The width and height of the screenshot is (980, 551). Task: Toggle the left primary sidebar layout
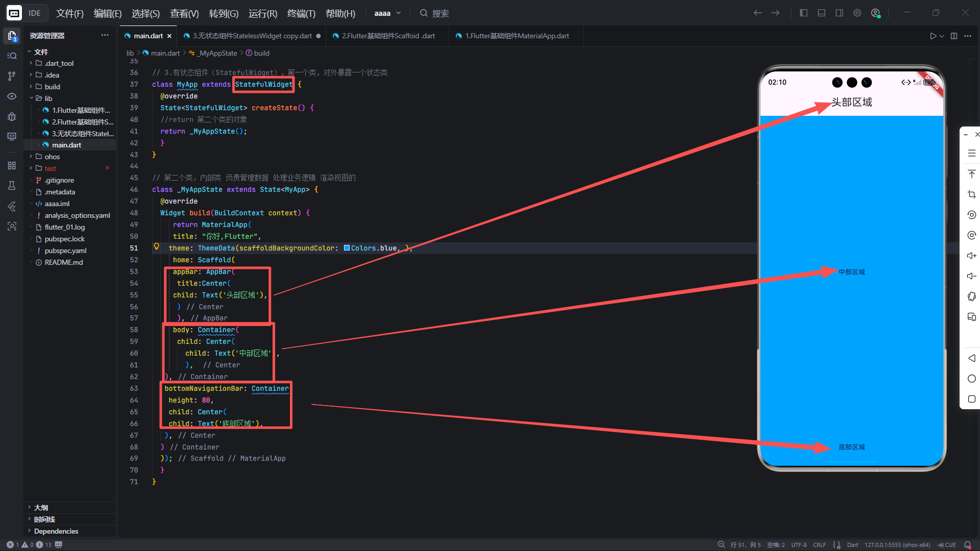click(803, 13)
